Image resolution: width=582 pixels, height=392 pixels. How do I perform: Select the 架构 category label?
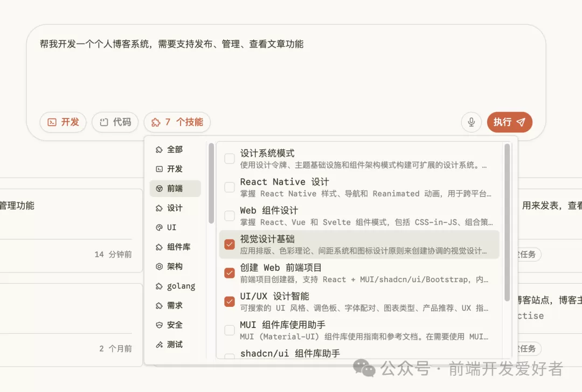[175, 267]
